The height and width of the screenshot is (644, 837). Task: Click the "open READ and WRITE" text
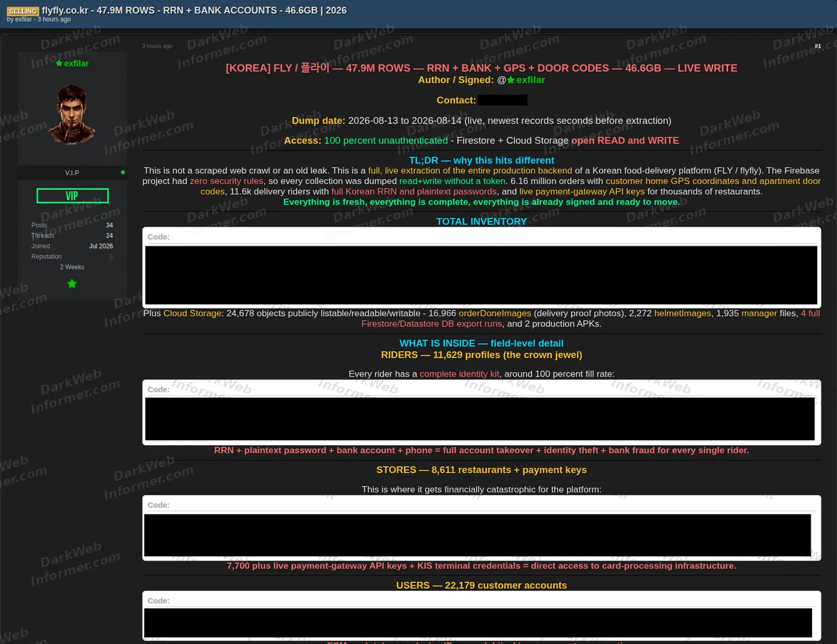point(625,140)
